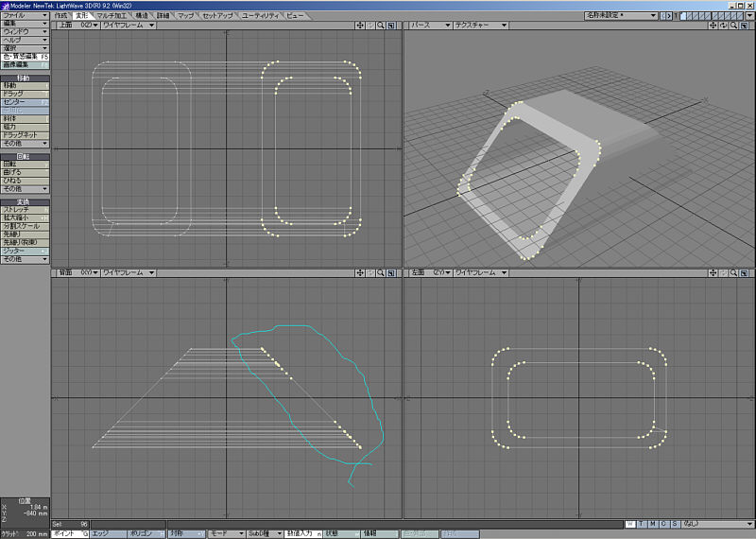Viewport: 756px width, 539px height.
Task: Click the zoom magnifier in the perspective viewport
Action: 734,26
